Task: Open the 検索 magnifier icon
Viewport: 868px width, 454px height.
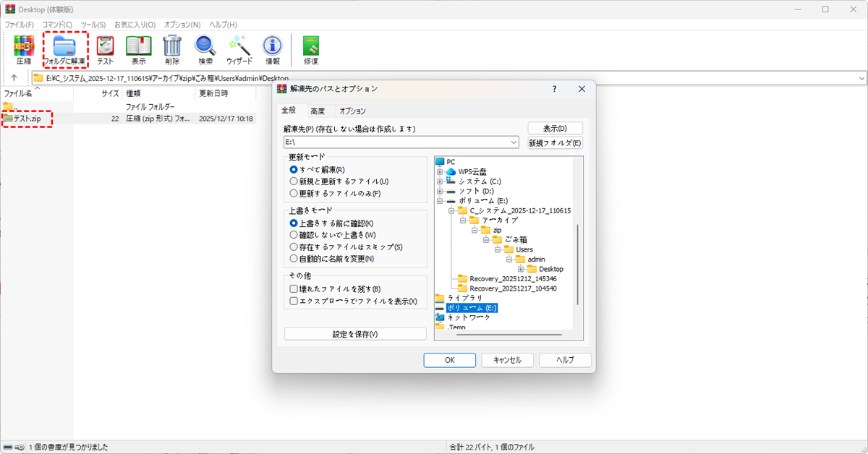Action: (x=205, y=46)
